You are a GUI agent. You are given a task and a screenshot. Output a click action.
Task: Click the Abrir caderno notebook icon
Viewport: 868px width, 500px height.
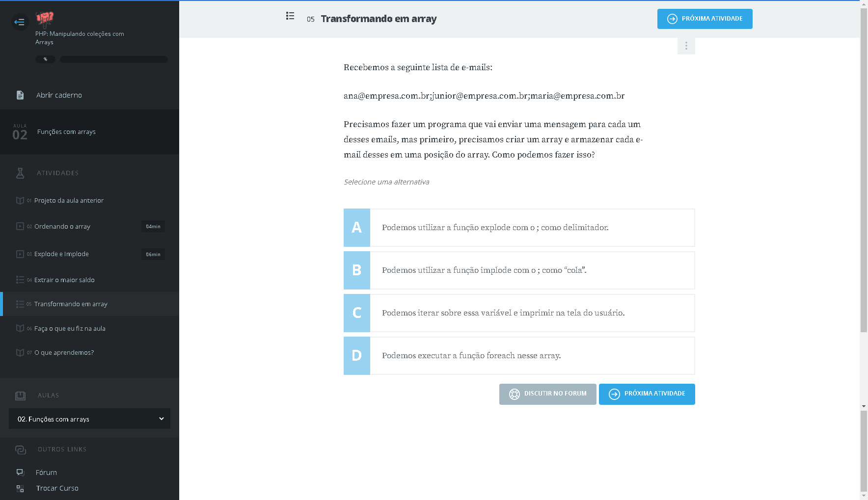point(20,95)
